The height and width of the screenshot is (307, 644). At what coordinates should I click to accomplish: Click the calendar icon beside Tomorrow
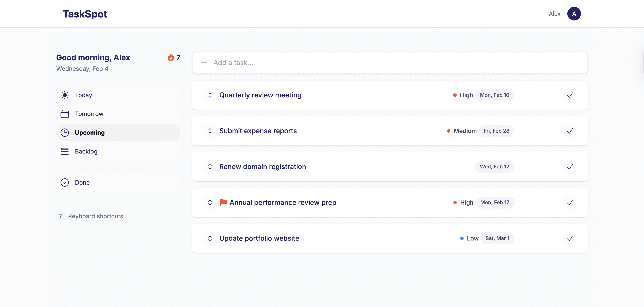[x=65, y=114]
